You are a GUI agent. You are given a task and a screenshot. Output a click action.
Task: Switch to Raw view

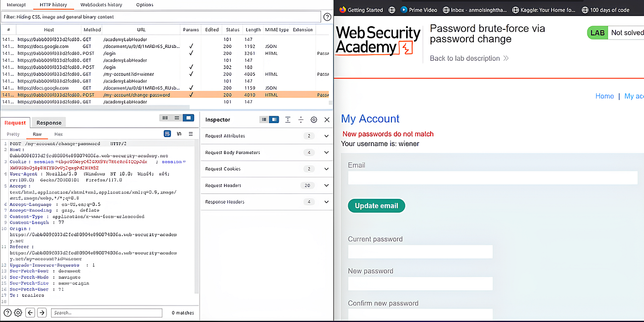37,134
